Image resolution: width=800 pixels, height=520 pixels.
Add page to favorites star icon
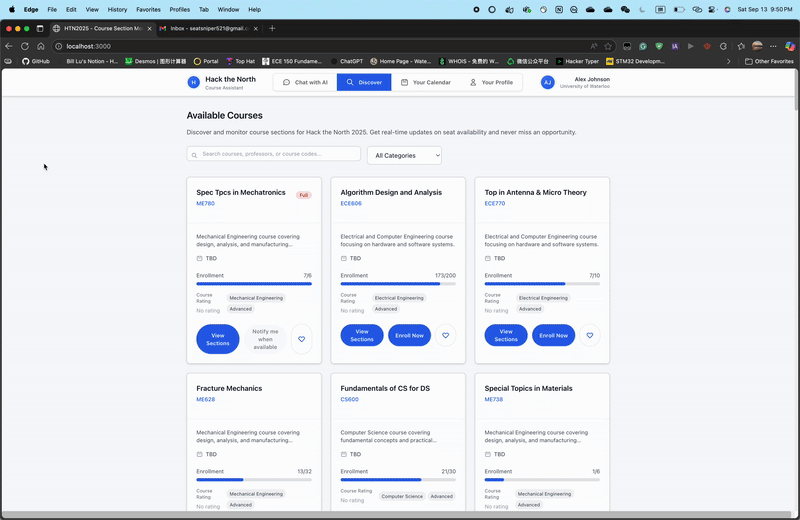[x=608, y=46]
